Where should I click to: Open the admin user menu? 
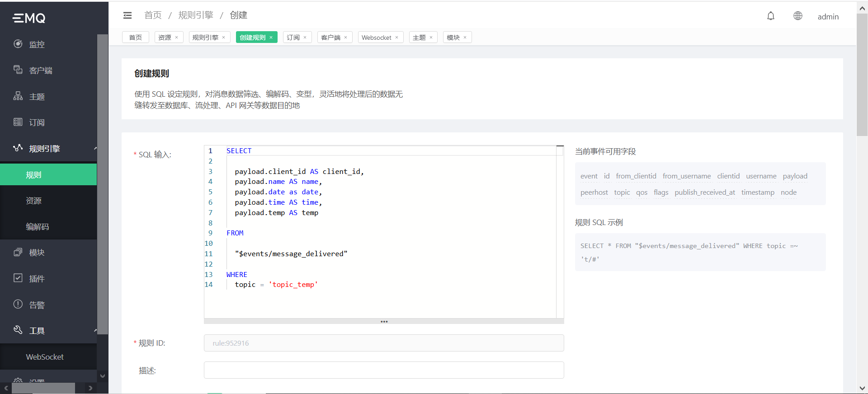pos(828,17)
